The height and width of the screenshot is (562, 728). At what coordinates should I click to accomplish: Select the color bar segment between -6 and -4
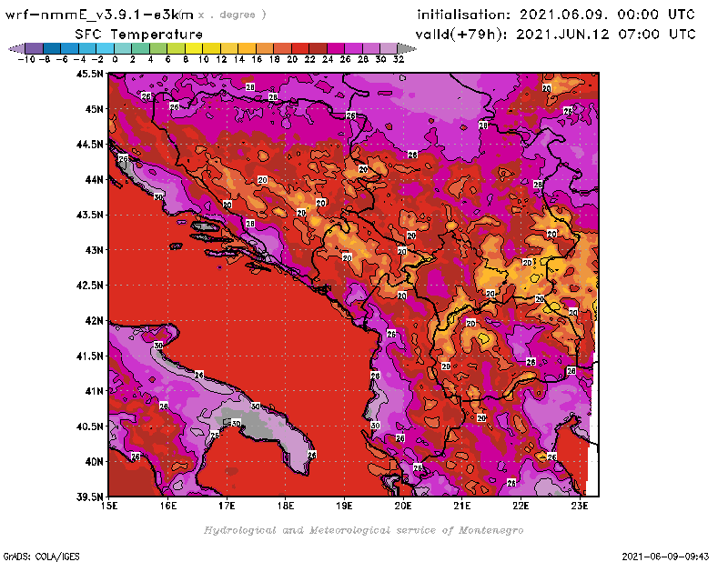coord(70,48)
